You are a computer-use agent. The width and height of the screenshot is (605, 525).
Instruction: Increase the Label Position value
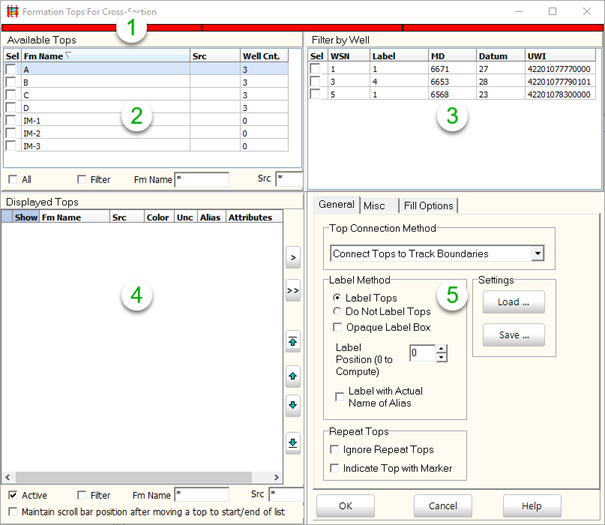click(441, 348)
